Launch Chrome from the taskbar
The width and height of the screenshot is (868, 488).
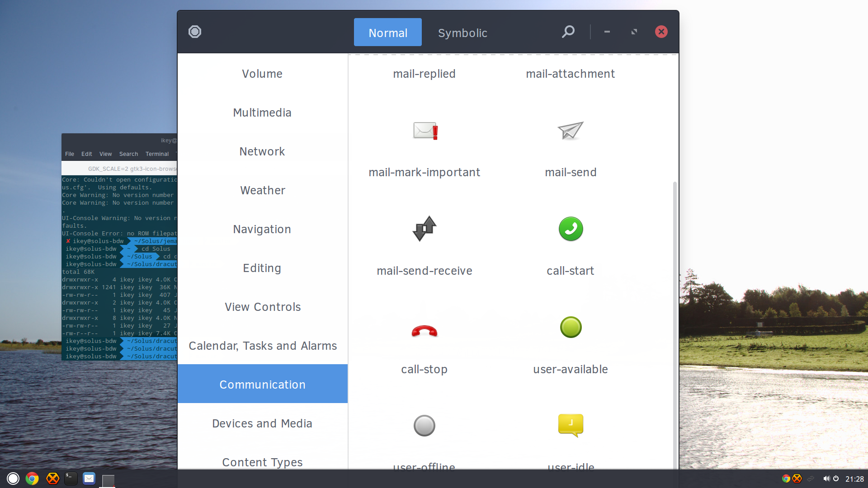(32, 479)
